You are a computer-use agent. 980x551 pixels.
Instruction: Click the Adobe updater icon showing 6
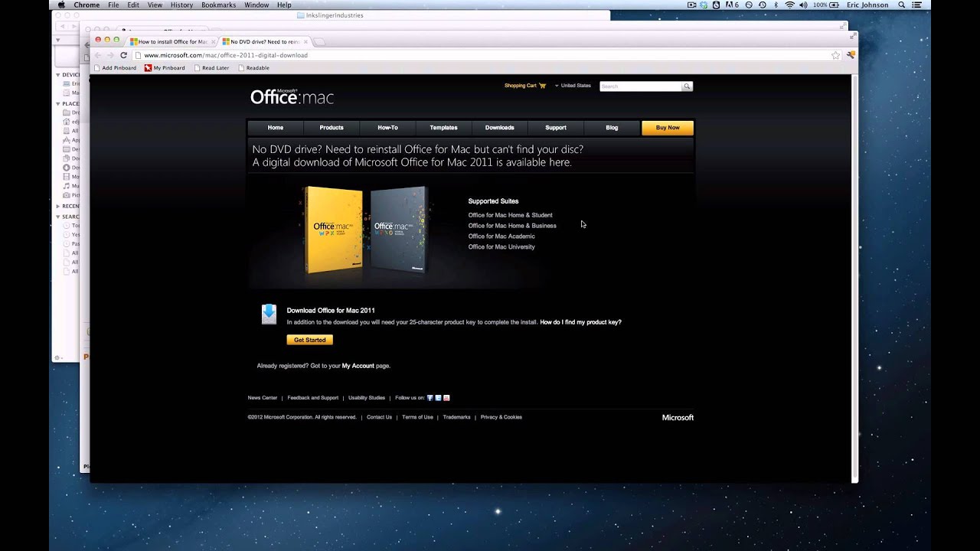pos(730,5)
